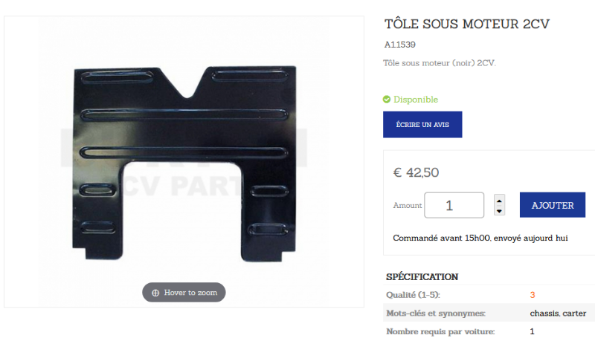Click the Hover to zoom badge
This screenshot has width=595, height=364.
(184, 293)
